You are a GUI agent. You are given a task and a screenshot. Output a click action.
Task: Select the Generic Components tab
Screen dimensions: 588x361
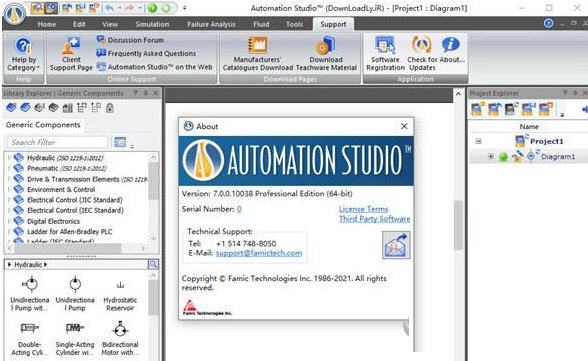tap(43, 125)
